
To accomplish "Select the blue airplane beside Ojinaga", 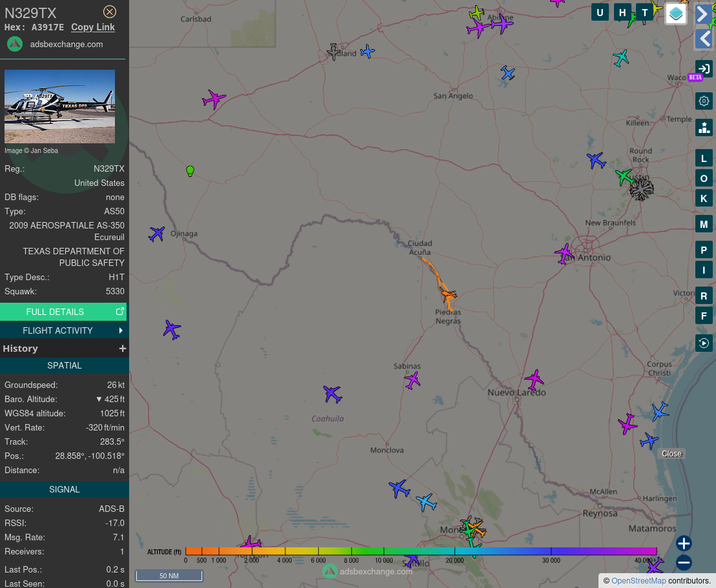I will (157, 234).
